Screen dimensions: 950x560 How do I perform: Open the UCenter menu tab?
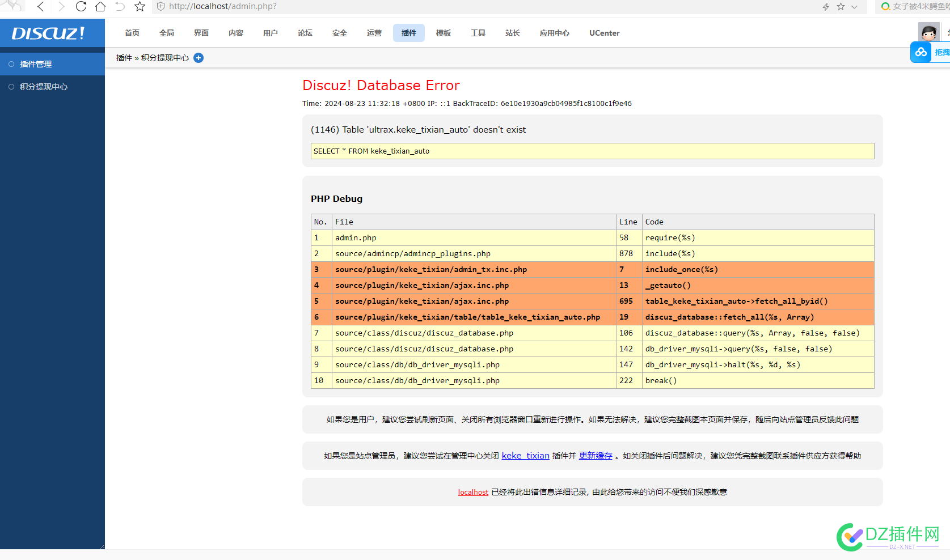click(605, 33)
